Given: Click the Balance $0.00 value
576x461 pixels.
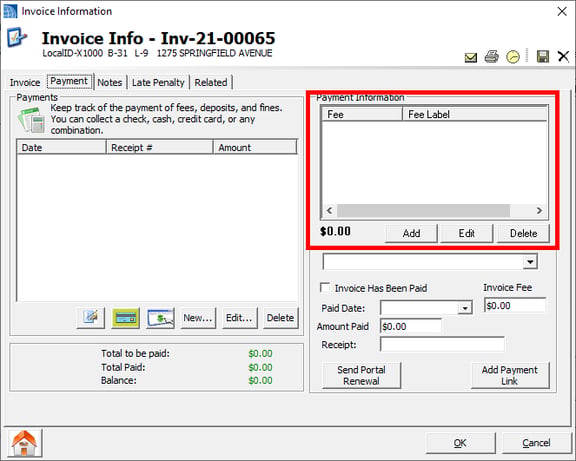Looking at the screenshot, I should coord(260,381).
